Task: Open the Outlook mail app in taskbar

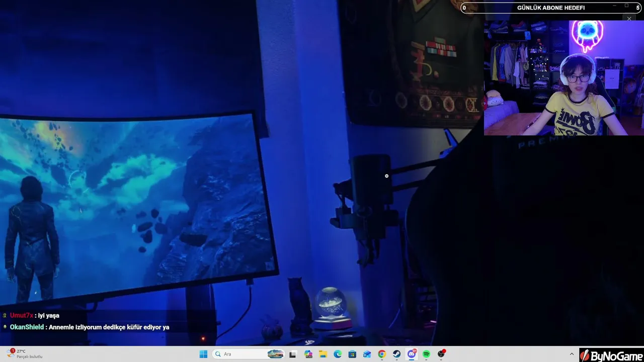Action: (x=367, y=354)
